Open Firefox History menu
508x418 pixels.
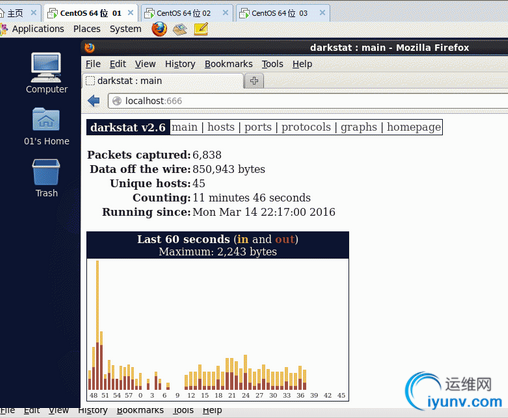coord(180,64)
